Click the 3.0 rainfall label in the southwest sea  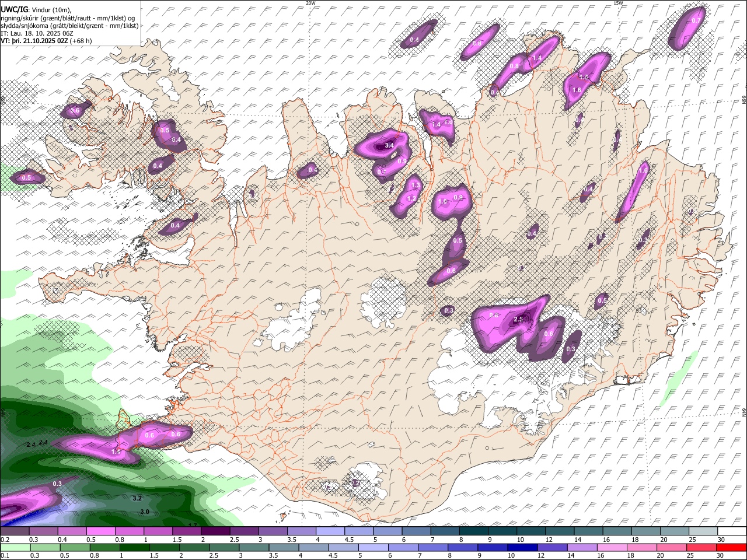coord(145,512)
